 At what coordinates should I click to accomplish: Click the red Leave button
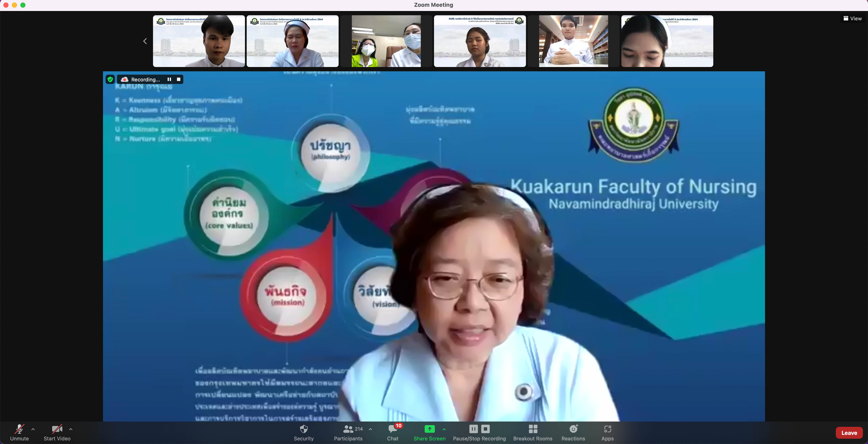[x=849, y=433]
